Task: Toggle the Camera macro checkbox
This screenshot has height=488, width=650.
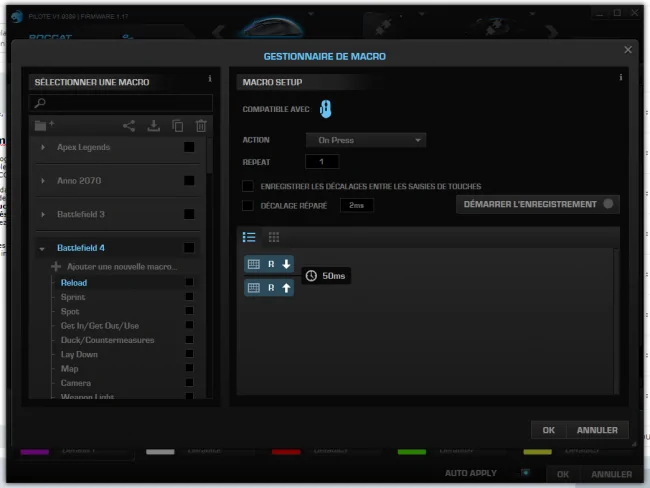Action: [189, 383]
